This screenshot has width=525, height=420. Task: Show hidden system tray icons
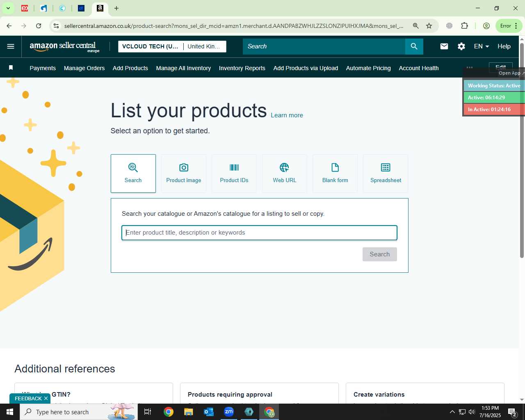coord(452,412)
